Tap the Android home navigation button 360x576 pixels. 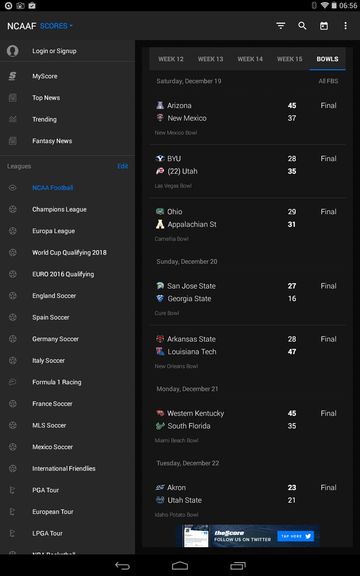tap(180, 566)
